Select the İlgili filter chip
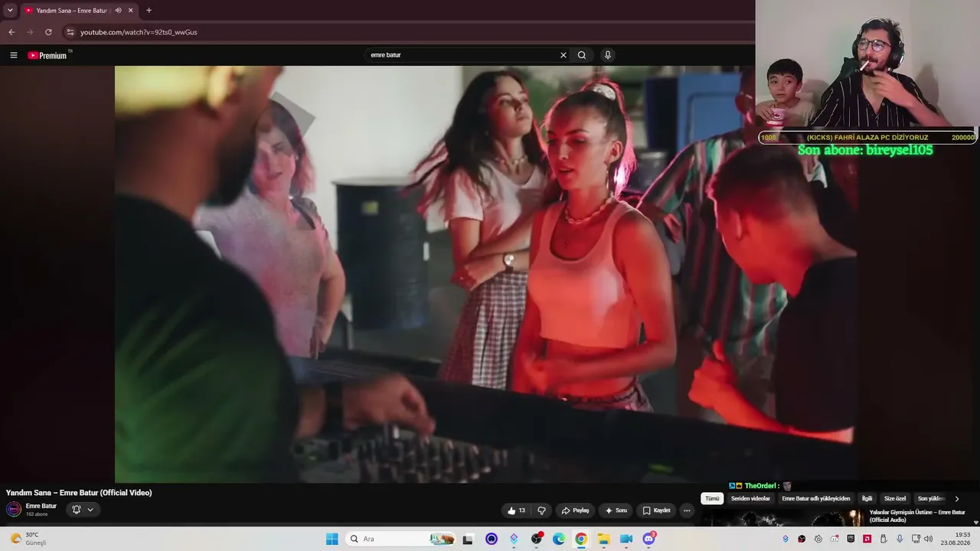This screenshot has height=551, width=980. 867,498
